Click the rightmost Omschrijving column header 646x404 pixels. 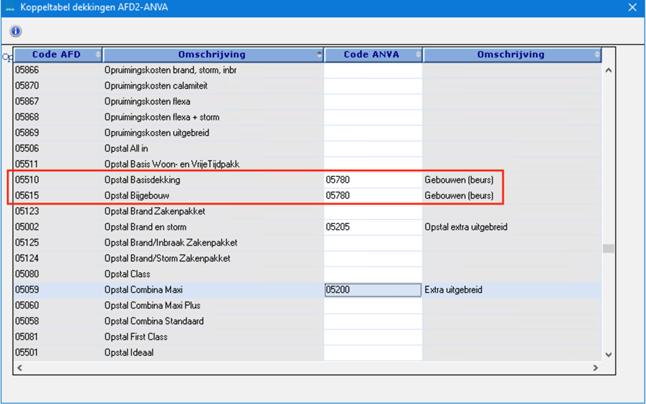(510, 55)
